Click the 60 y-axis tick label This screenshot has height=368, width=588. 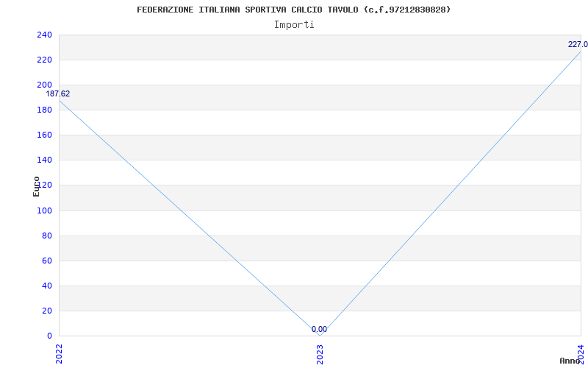[x=47, y=261]
